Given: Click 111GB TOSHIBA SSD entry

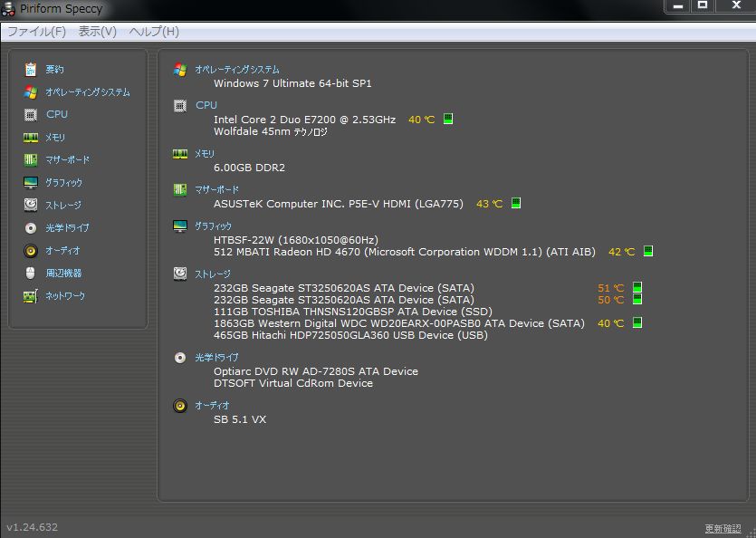Looking at the screenshot, I should [353, 312].
